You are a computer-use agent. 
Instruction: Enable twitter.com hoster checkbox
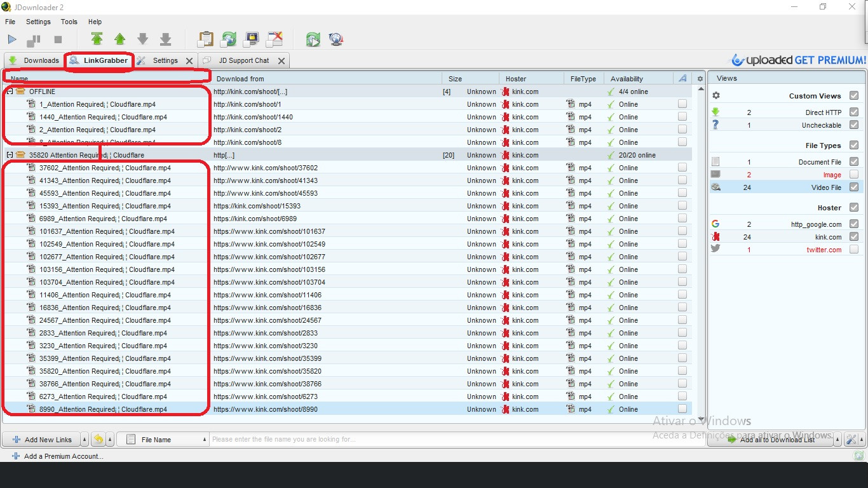pyautogui.click(x=853, y=250)
